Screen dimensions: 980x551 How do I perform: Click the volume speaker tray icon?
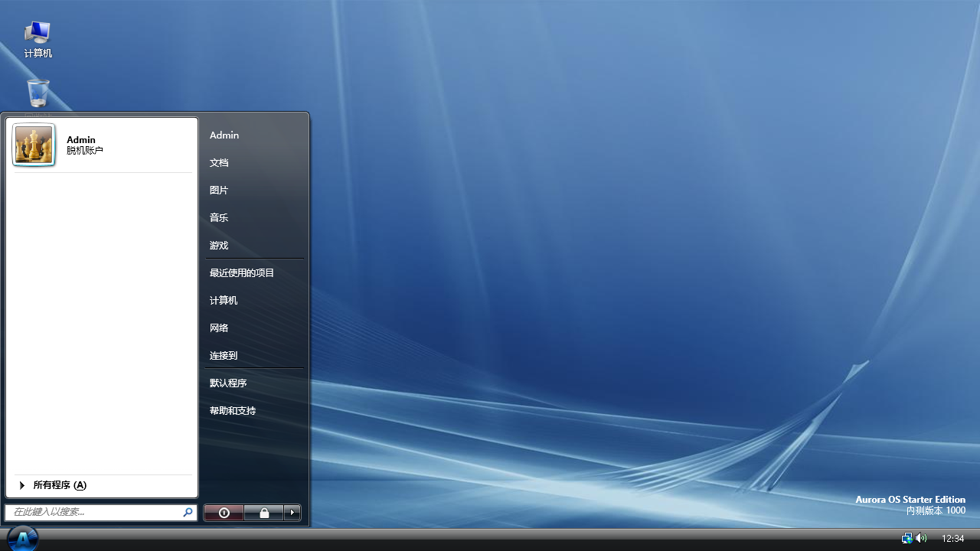[x=921, y=538]
